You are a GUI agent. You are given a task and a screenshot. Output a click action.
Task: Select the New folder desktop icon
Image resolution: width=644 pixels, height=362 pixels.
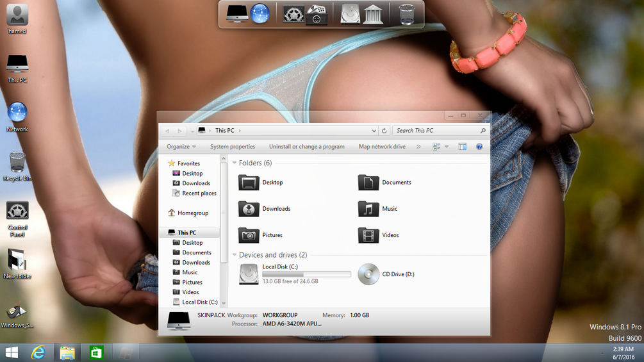(x=17, y=264)
